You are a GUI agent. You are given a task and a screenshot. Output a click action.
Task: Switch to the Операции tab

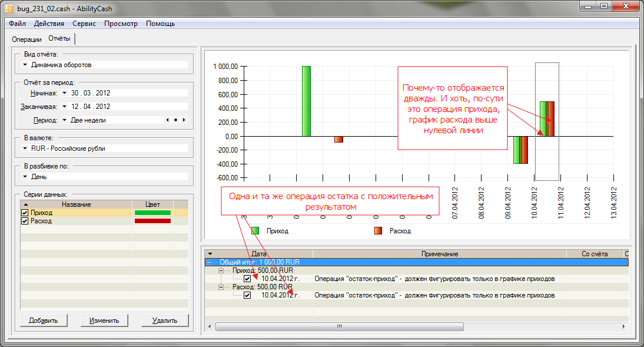26,39
